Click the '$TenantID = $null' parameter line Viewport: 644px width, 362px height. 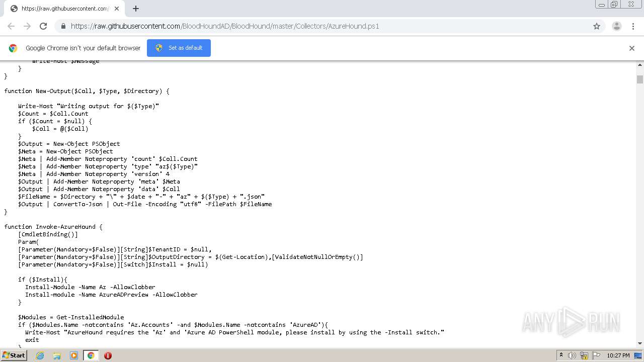[115, 249]
